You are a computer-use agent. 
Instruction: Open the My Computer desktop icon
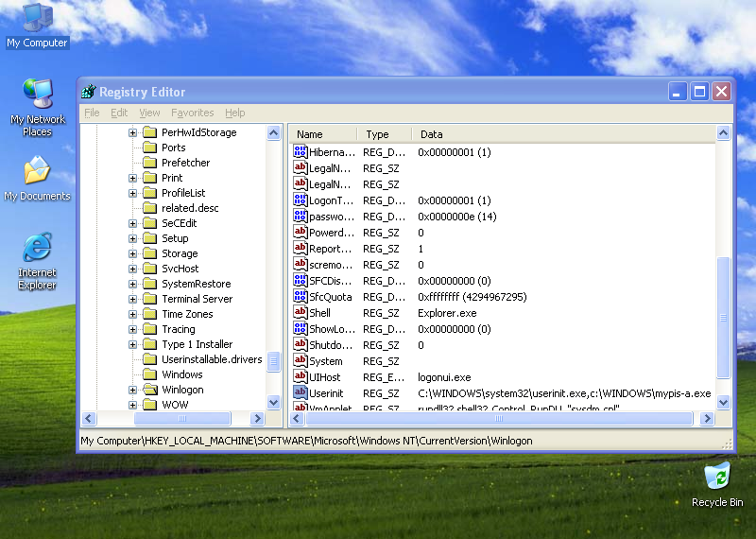(37, 26)
